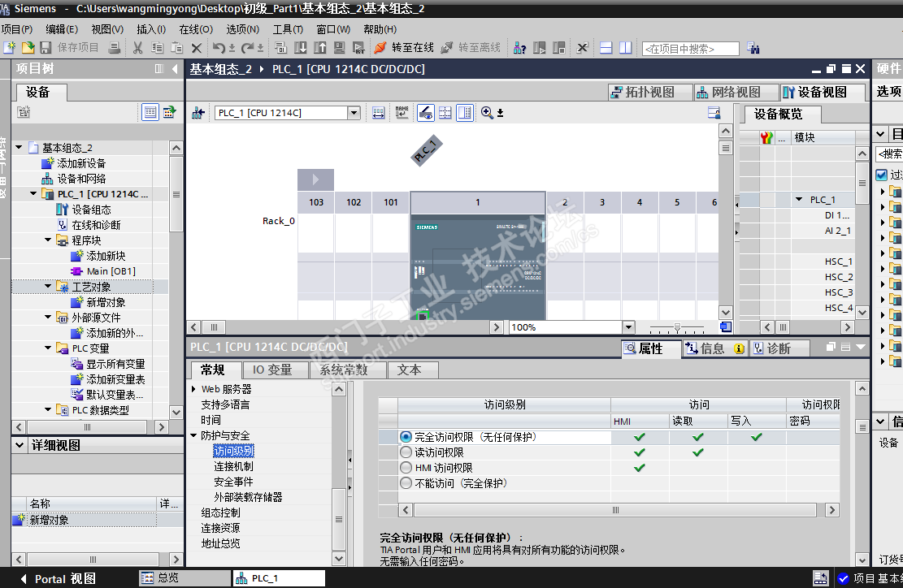Collapse the 工艺对象 tree folder
The height and width of the screenshot is (588, 903).
click(x=48, y=286)
